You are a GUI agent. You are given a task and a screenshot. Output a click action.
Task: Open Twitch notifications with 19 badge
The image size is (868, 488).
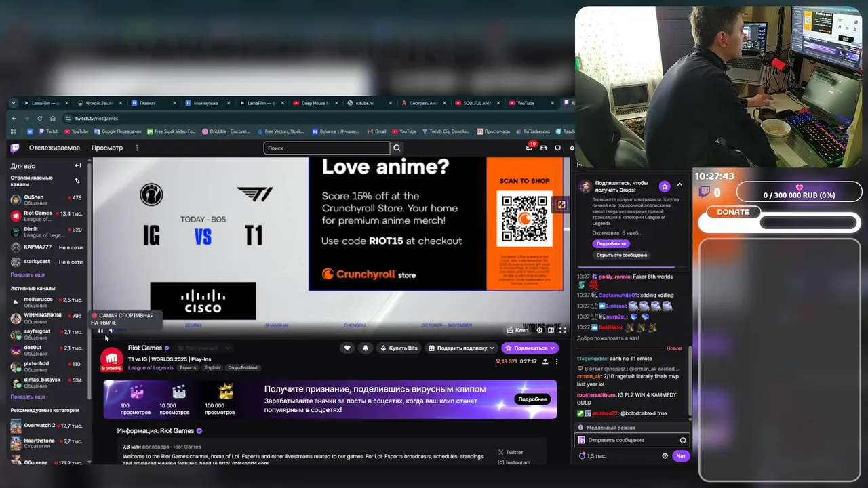(530, 147)
